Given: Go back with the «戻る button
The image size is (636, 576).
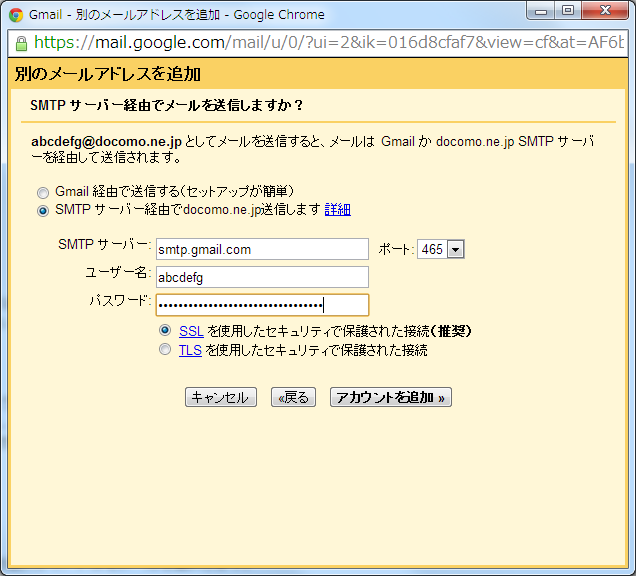Looking at the screenshot, I should click(x=293, y=397).
